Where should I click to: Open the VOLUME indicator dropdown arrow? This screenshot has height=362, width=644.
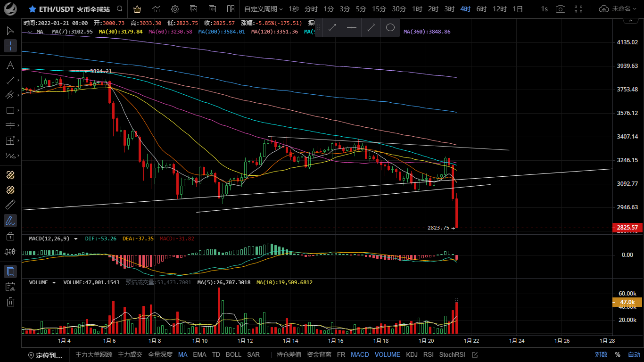pos(54,283)
